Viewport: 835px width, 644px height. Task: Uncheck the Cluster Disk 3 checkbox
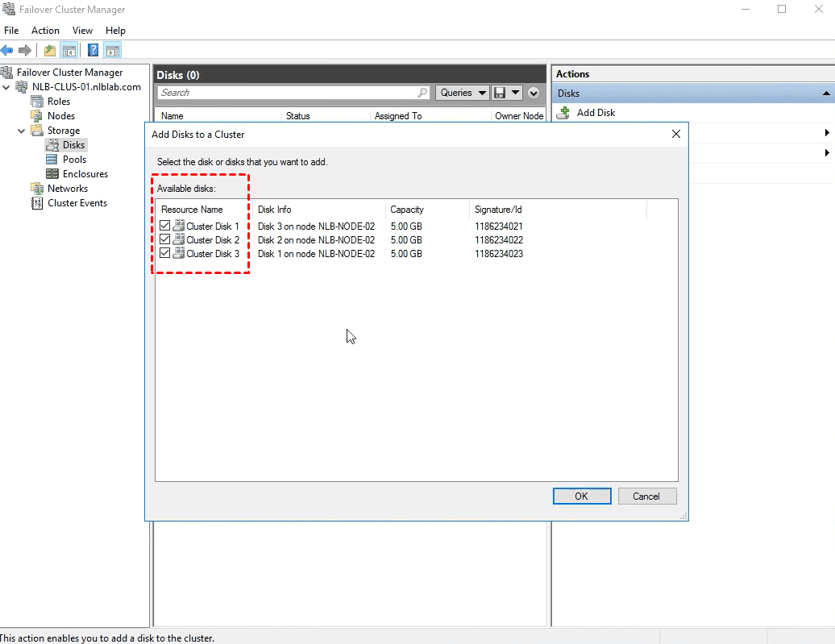click(164, 253)
